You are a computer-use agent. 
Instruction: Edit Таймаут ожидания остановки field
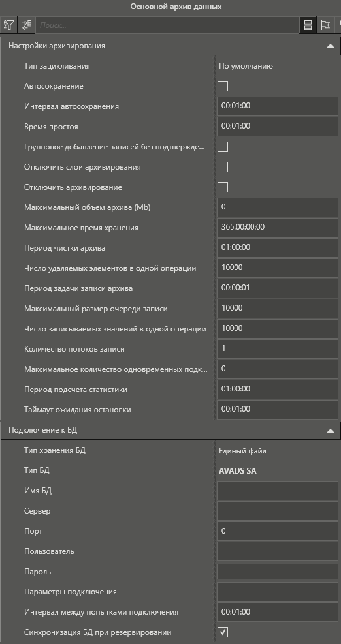(x=278, y=410)
